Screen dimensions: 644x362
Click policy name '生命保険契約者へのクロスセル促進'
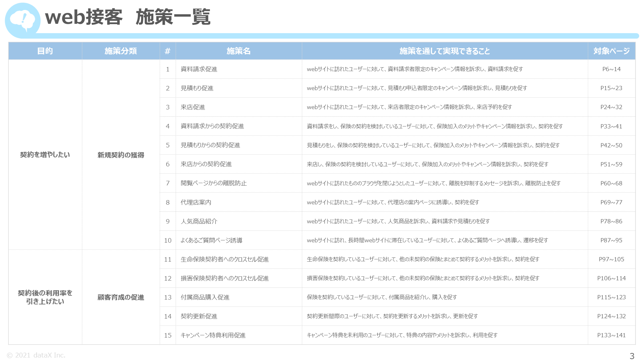(225, 259)
